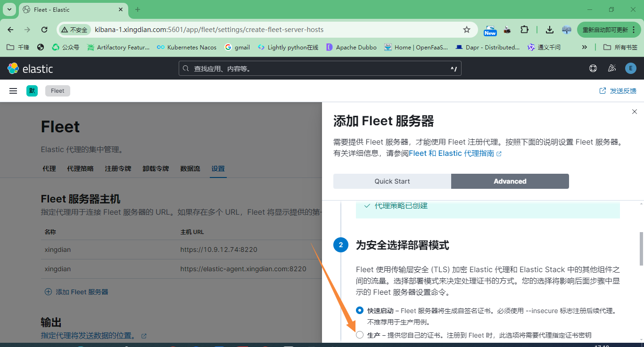The image size is (644, 347).
Task: Select the 生产 radio option
Action: (360, 335)
